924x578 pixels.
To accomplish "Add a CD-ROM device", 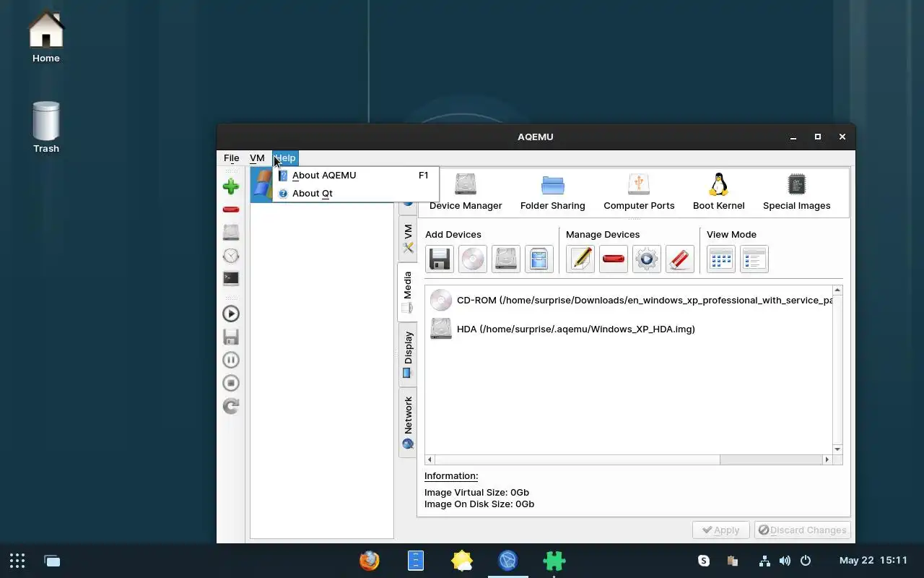I will (x=473, y=259).
